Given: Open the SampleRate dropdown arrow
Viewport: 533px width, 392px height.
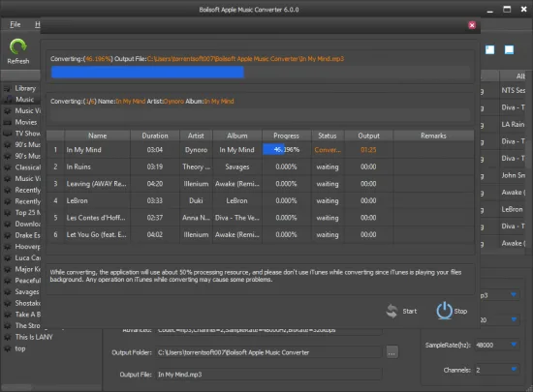Looking at the screenshot, I should (x=514, y=345).
